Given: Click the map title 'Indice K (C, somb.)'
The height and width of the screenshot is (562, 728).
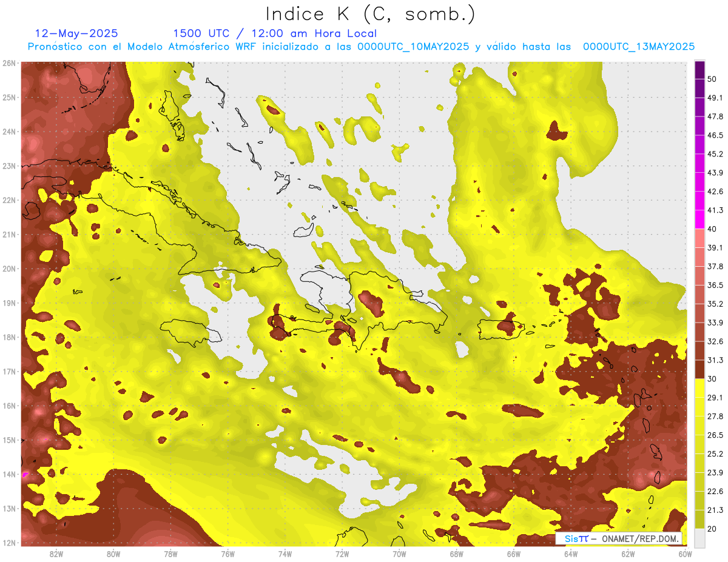Looking at the screenshot, I should (370, 14).
